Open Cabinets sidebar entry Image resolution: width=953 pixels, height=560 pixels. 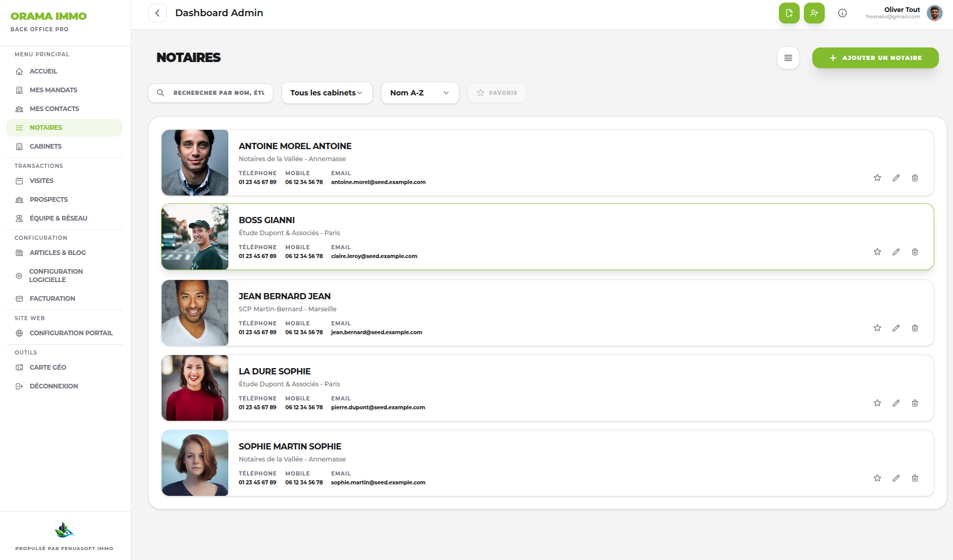64,147
